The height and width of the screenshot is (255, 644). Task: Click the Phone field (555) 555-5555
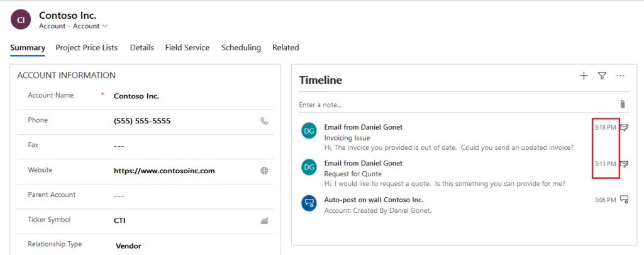click(142, 121)
